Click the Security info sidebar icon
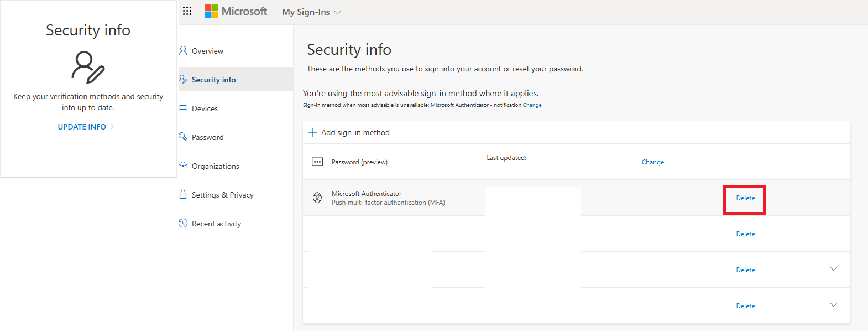 tap(183, 79)
